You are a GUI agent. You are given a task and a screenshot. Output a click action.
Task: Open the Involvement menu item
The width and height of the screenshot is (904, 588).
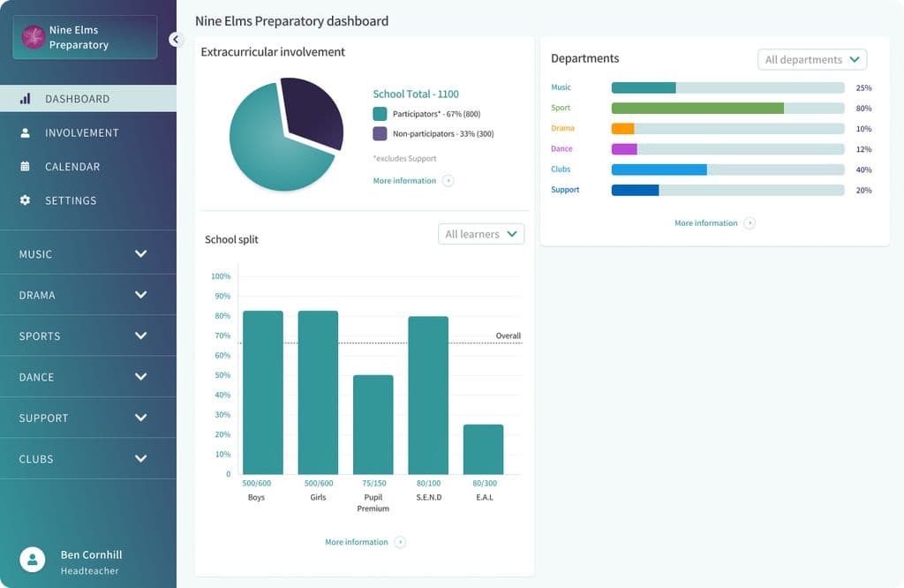81,132
